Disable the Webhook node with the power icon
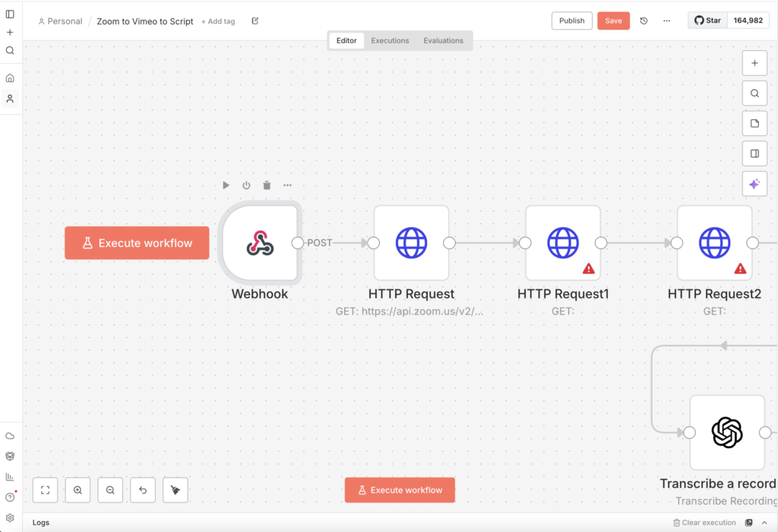778x532 pixels. pos(245,185)
